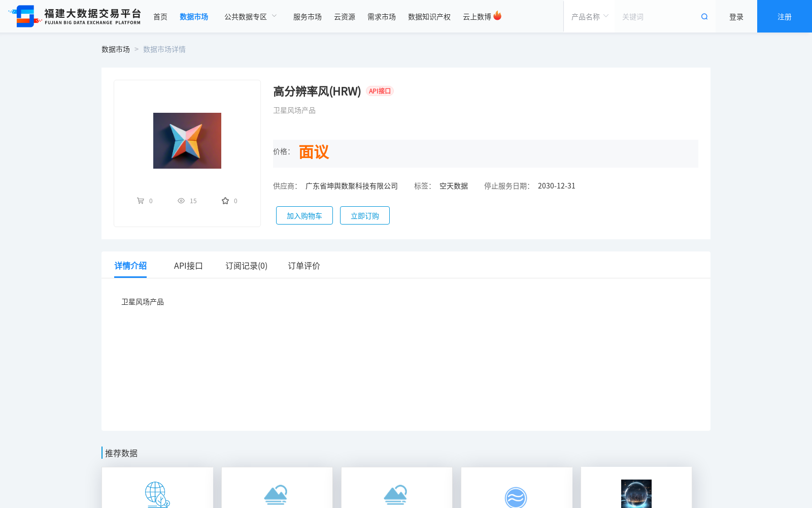
Task: Go to 首页 in navigation
Action: [160, 17]
